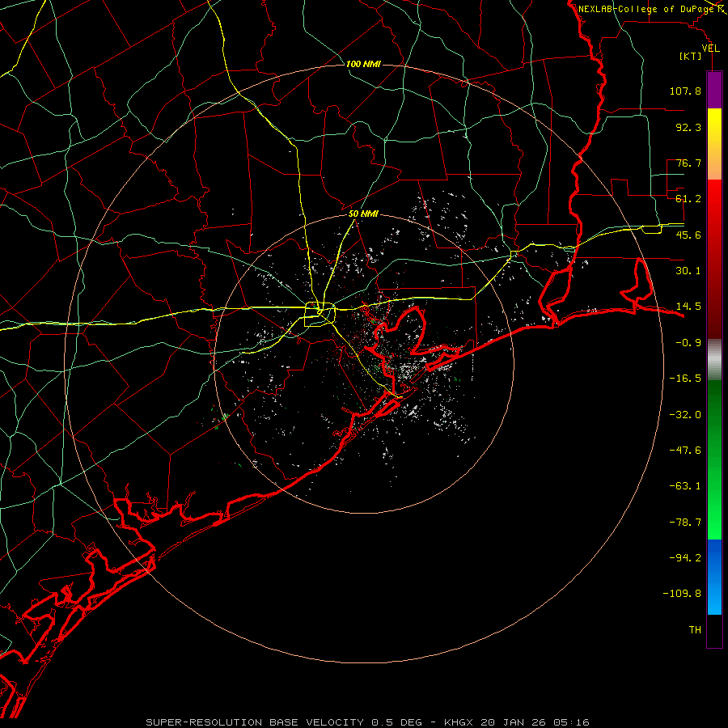Pick the gray near-zero velocity segment
Screen dimensions: 728x728
coord(714,360)
